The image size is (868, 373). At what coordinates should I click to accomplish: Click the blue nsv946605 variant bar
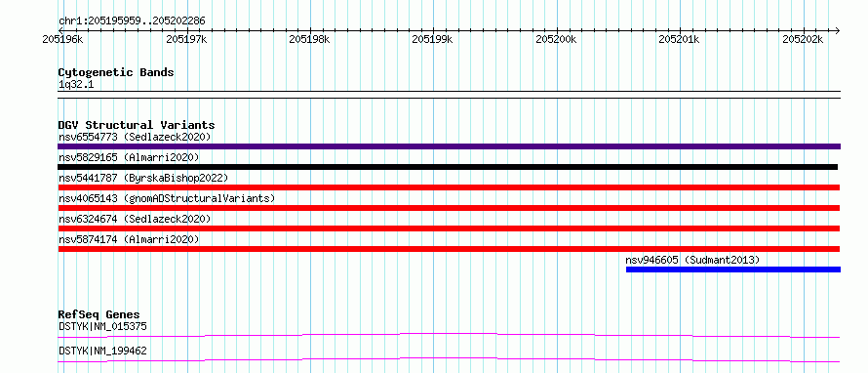pos(733,269)
